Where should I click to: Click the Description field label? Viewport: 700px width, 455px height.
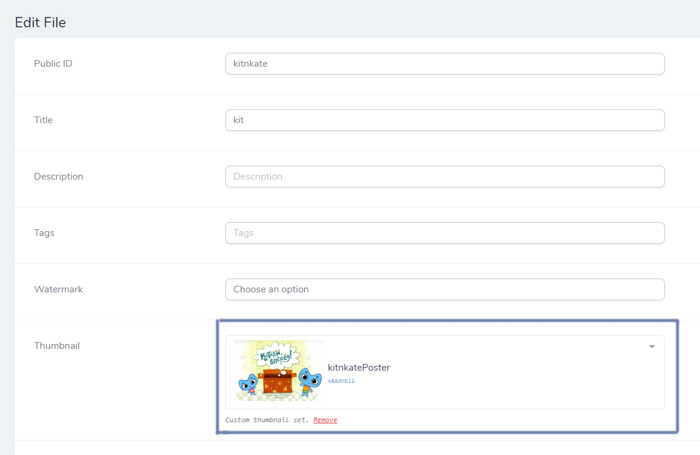58,176
